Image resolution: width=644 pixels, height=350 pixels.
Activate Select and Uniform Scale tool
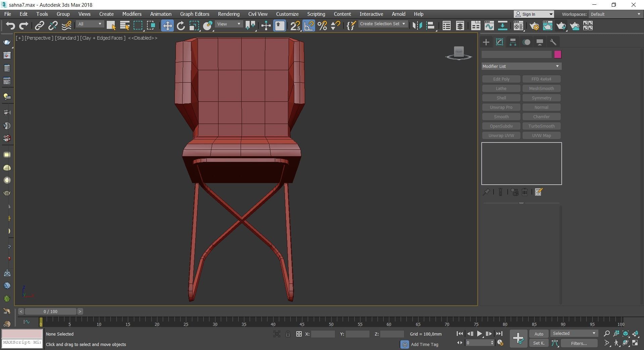click(x=194, y=26)
